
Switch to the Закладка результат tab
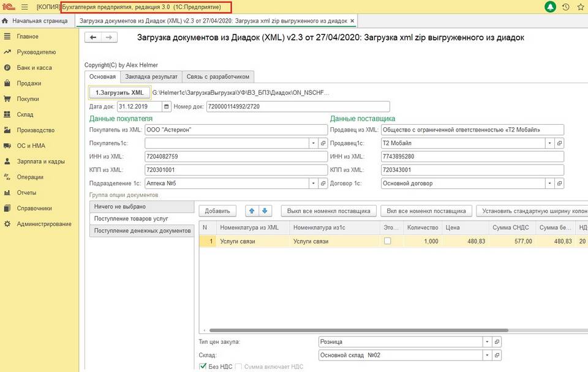(151, 77)
